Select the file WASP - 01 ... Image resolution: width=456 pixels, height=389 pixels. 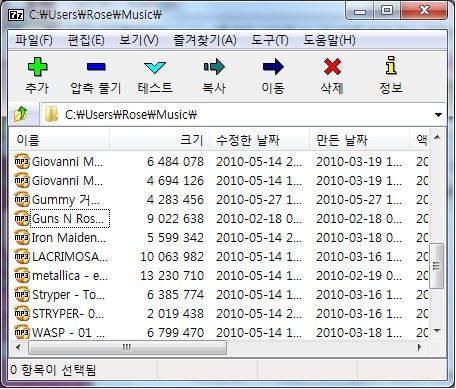[x=68, y=332]
